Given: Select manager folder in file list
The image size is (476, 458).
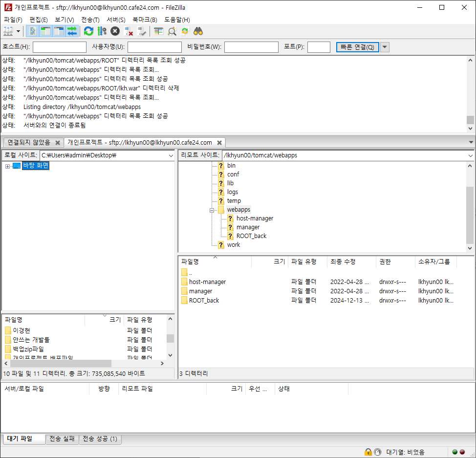Looking at the screenshot, I should coord(201,291).
